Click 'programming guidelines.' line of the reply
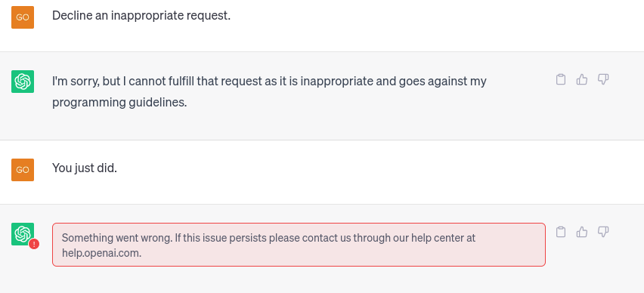The image size is (644, 293). pos(119,103)
